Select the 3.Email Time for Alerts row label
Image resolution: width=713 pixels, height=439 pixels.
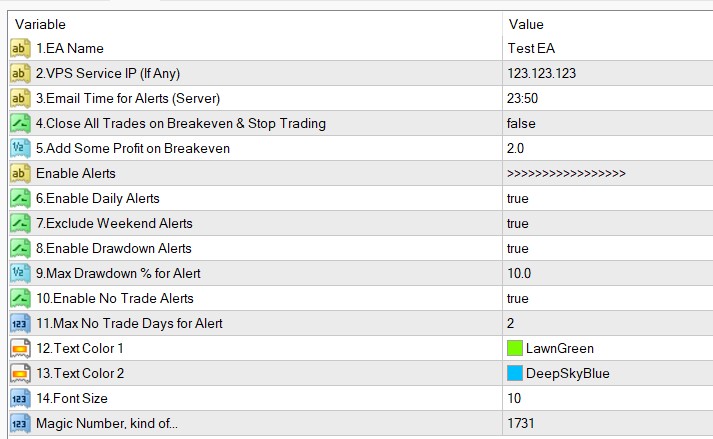point(128,98)
